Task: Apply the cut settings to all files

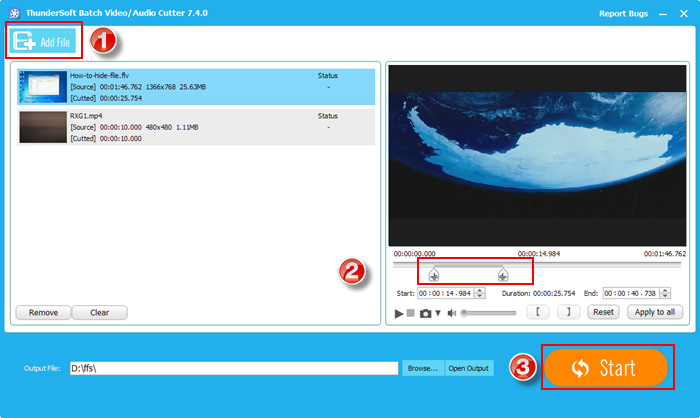Action: click(x=654, y=312)
